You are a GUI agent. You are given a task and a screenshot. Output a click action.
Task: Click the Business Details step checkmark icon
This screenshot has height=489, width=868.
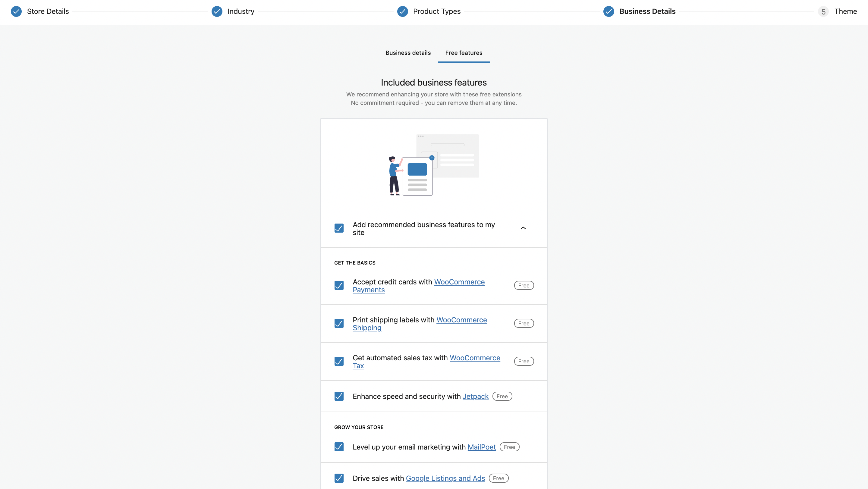[609, 11]
